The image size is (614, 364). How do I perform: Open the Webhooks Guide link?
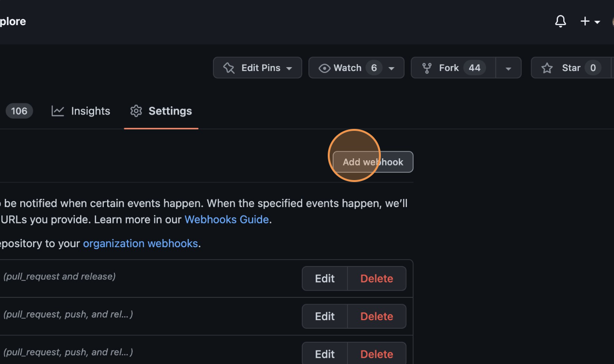click(227, 219)
